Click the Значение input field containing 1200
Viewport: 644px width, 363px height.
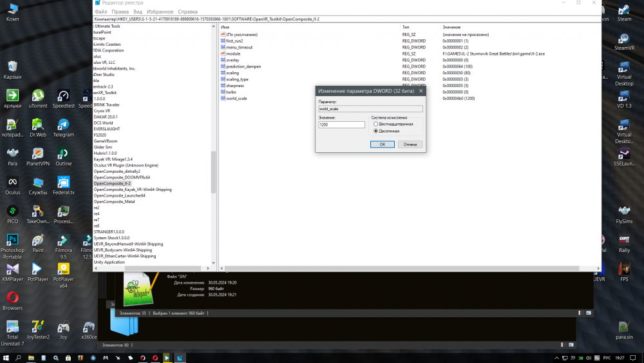[x=341, y=124]
